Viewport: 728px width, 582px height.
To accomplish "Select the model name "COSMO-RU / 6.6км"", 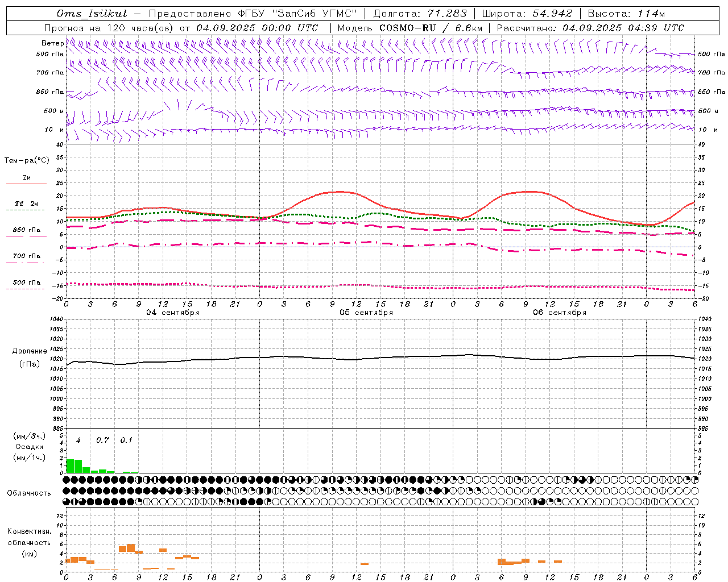I will [431, 28].
